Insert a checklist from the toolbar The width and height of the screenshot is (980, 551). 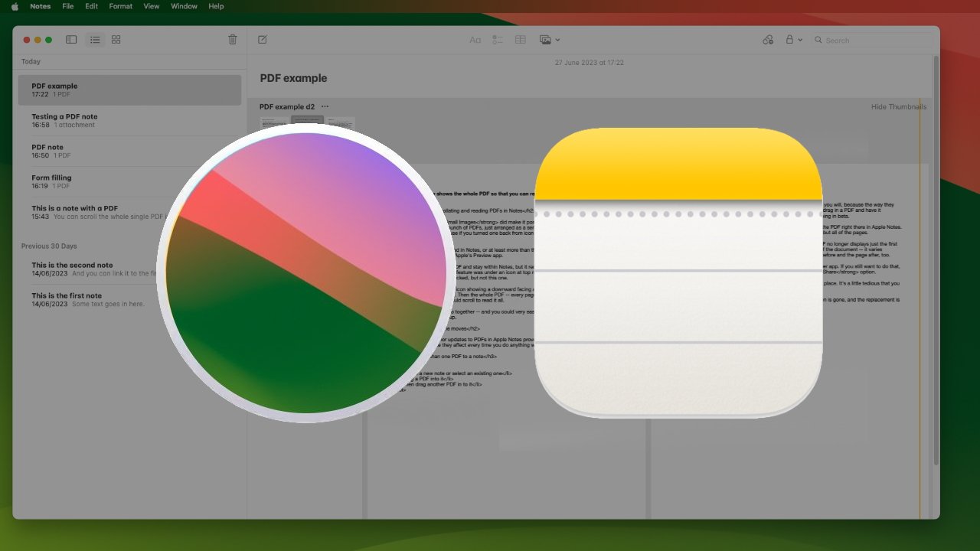point(498,40)
